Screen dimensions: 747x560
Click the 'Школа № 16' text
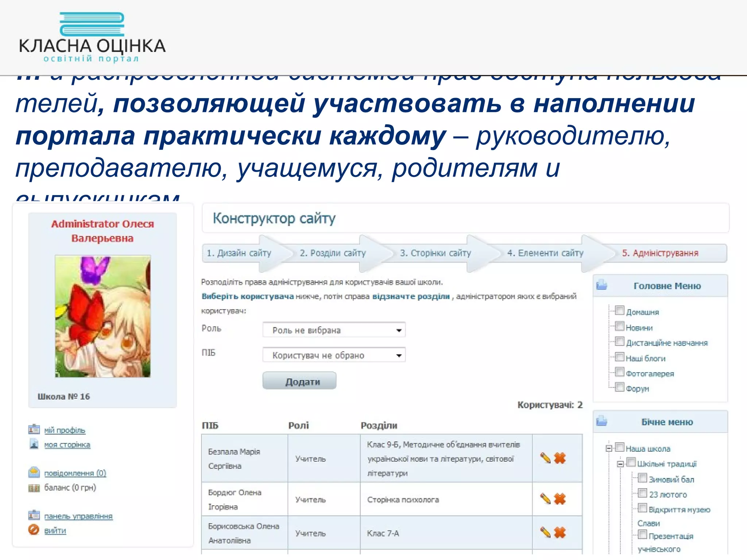pos(63,396)
